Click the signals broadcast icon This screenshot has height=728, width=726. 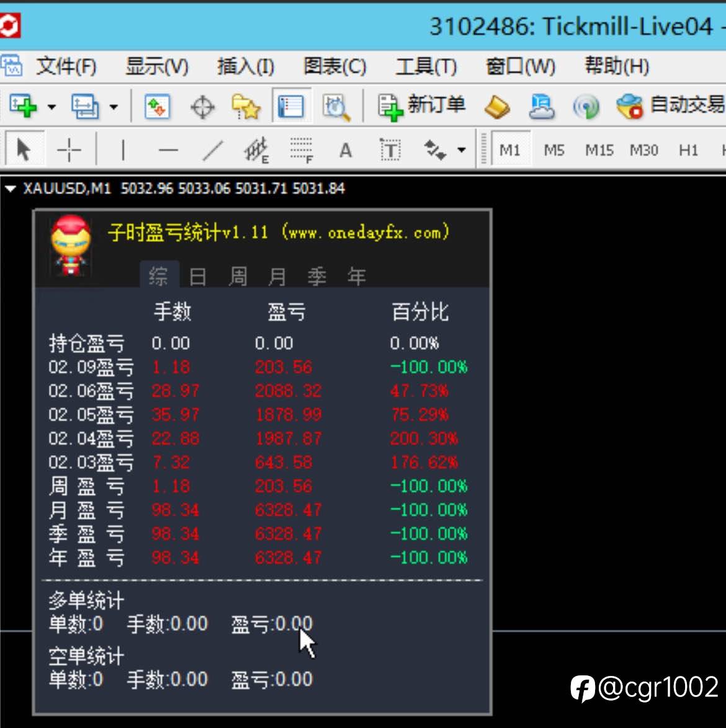[586, 107]
